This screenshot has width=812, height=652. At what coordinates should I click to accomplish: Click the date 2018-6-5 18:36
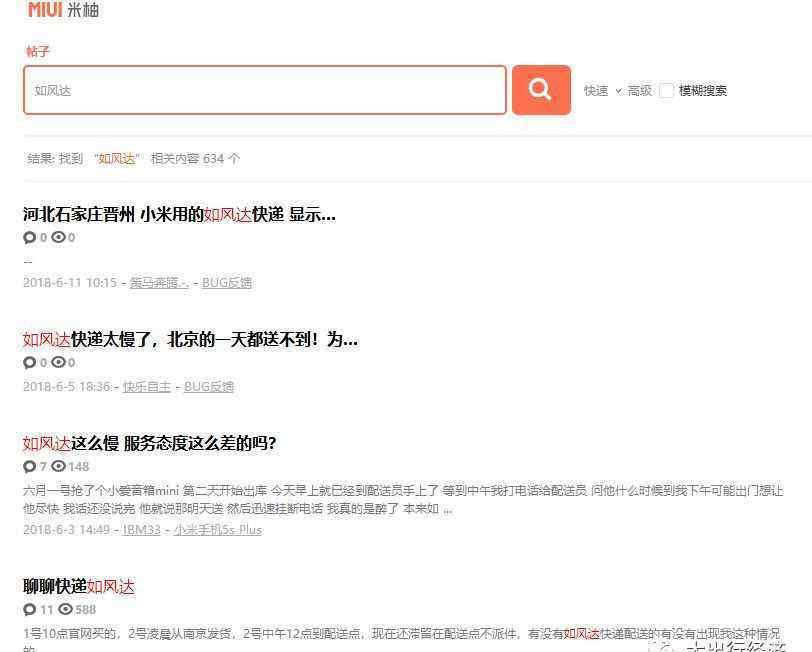click(x=67, y=386)
